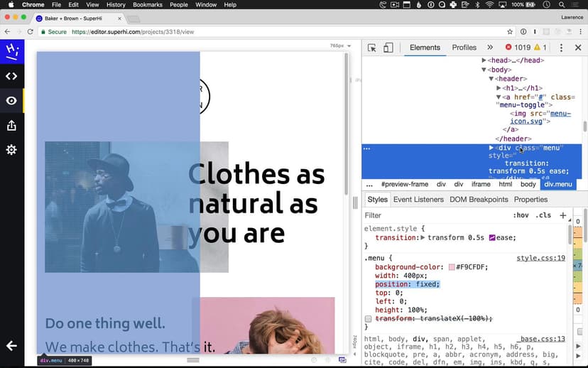This screenshot has width=588, height=368.
Task: Open project settings gear icon
Action: coord(11,150)
